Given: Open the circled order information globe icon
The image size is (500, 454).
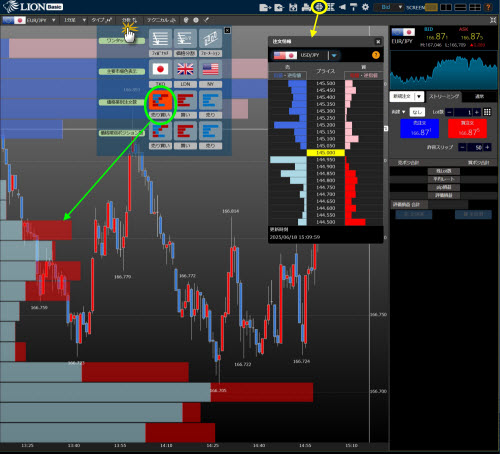Looking at the screenshot, I should click(319, 7).
